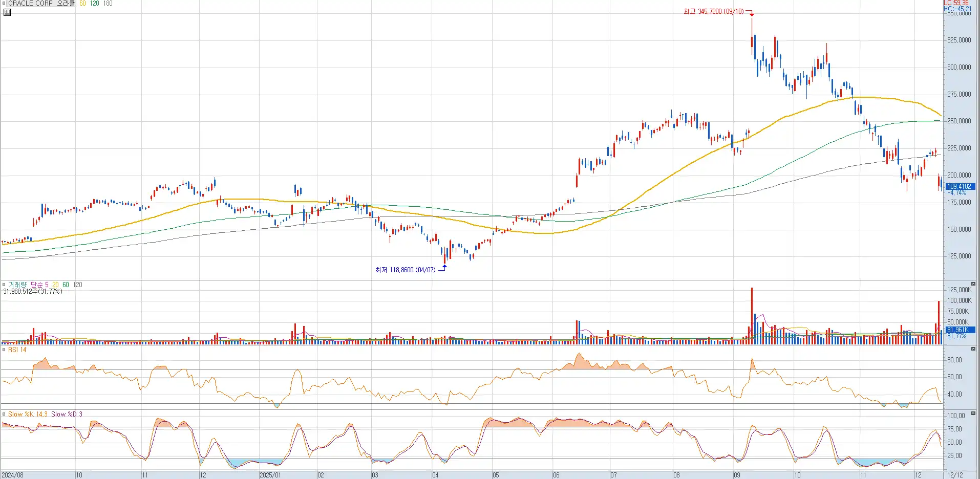Close the volume indicator panel
The image size is (980, 479).
pos(973,284)
